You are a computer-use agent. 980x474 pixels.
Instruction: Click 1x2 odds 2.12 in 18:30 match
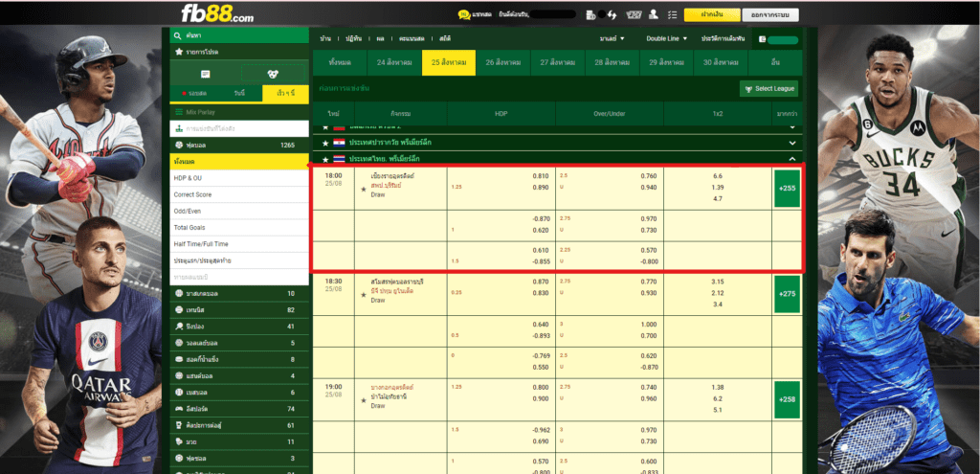coord(718,293)
